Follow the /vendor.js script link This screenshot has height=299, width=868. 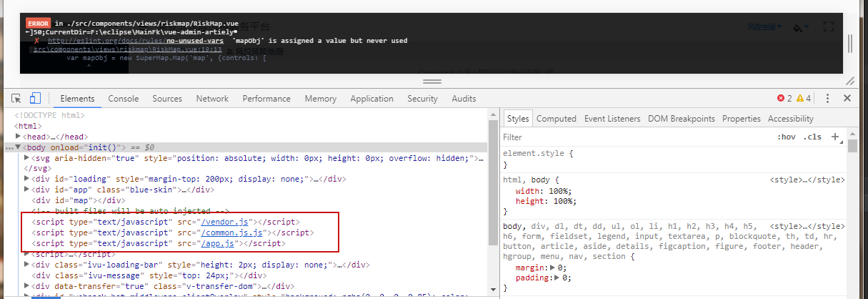pyautogui.click(x=225, y=222)
